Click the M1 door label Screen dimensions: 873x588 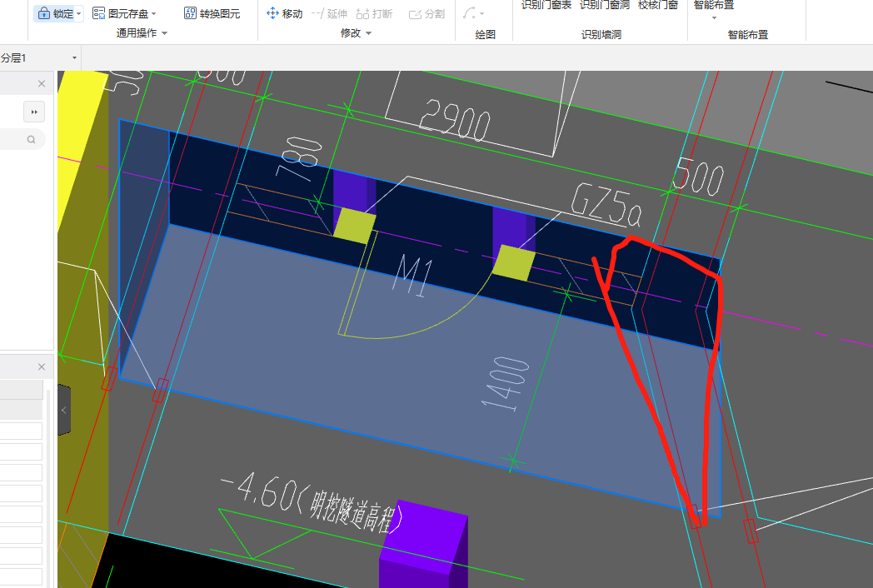tap(413, 276)
